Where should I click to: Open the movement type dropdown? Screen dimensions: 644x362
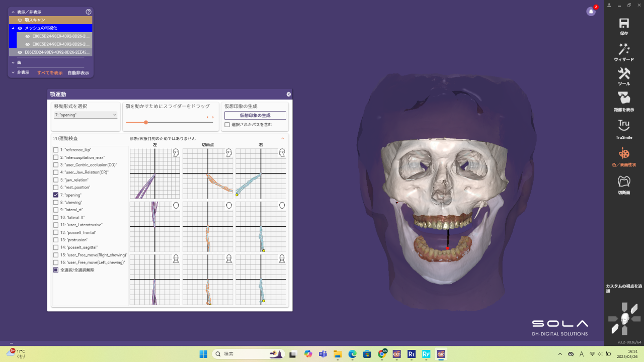pyautogui.click(x=86, y=115)
